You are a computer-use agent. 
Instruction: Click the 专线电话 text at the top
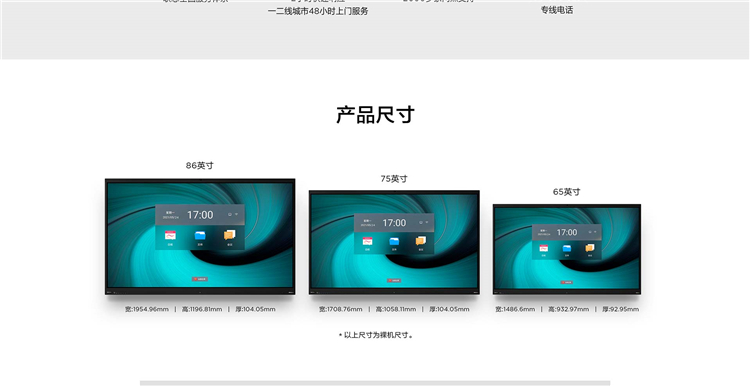coord(557,10)
